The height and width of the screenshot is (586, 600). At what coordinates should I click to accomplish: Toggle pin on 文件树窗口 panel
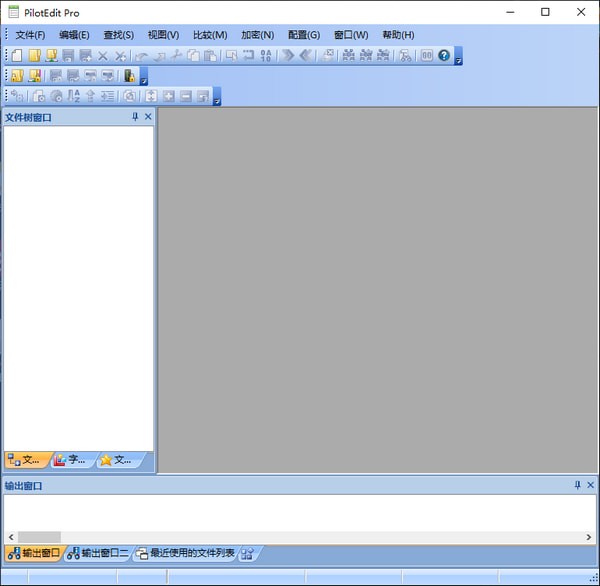[135, 117]
